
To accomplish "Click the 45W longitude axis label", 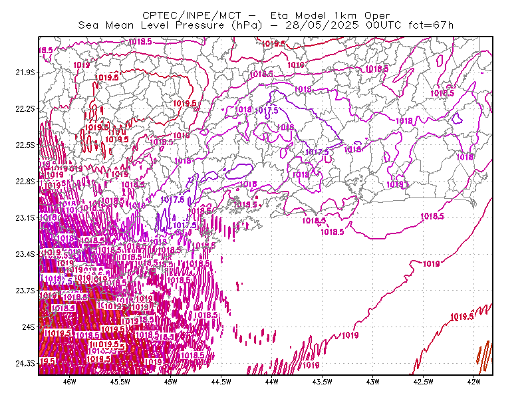I will [171, 382].
